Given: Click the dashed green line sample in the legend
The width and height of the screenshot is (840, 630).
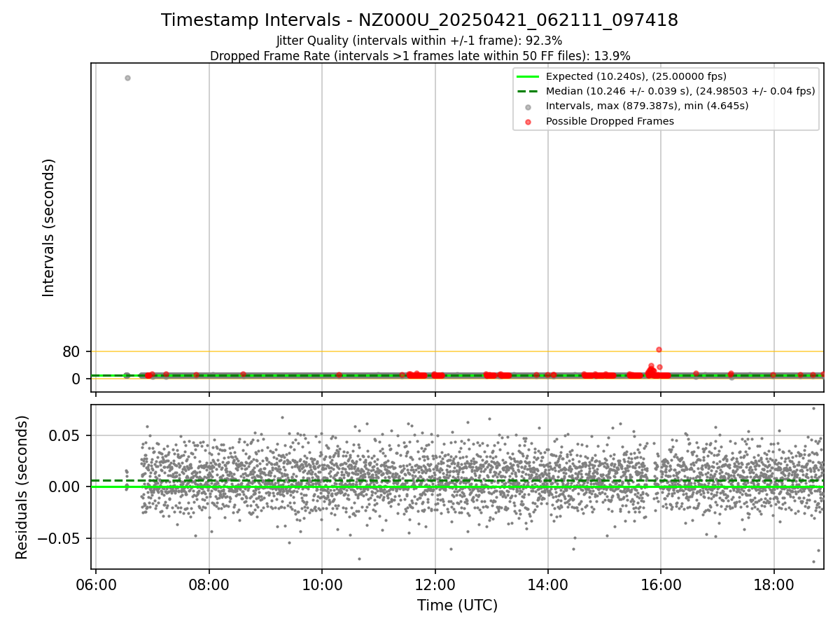Looking at the screenshot, I should [528, 92].
